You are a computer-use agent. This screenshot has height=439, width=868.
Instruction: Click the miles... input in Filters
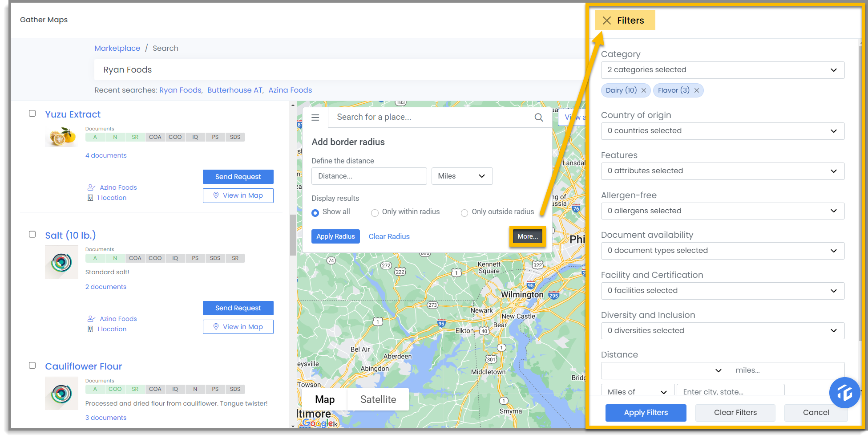(x=786, y=370)
